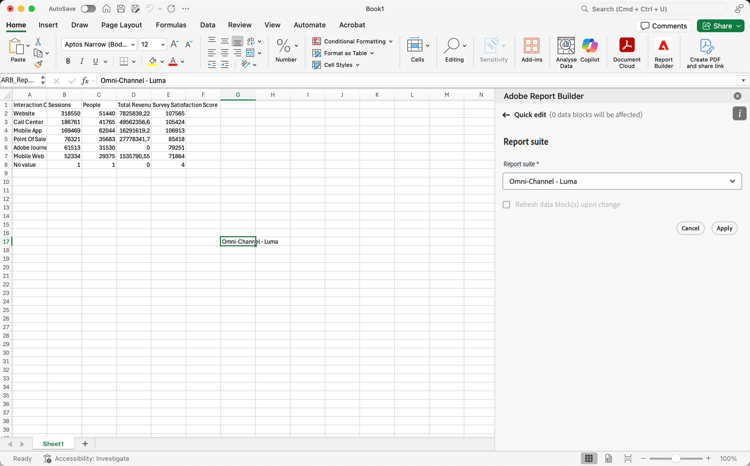Image resolution: width=750 pixels, height=466 pixels.
Task: Click Merge and Center icon
Action: pos(250,53)
